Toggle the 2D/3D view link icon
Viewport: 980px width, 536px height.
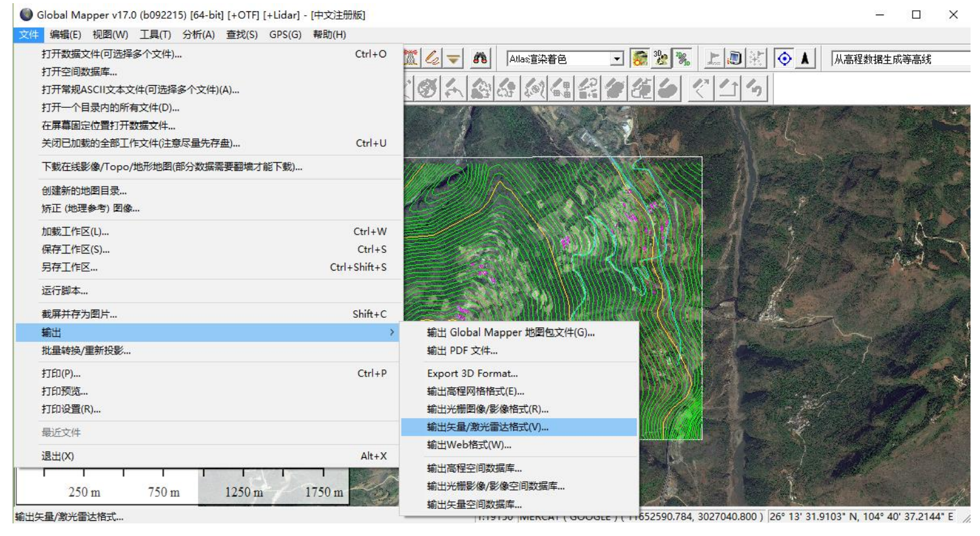pyautogui.click(x=683, y=59)
